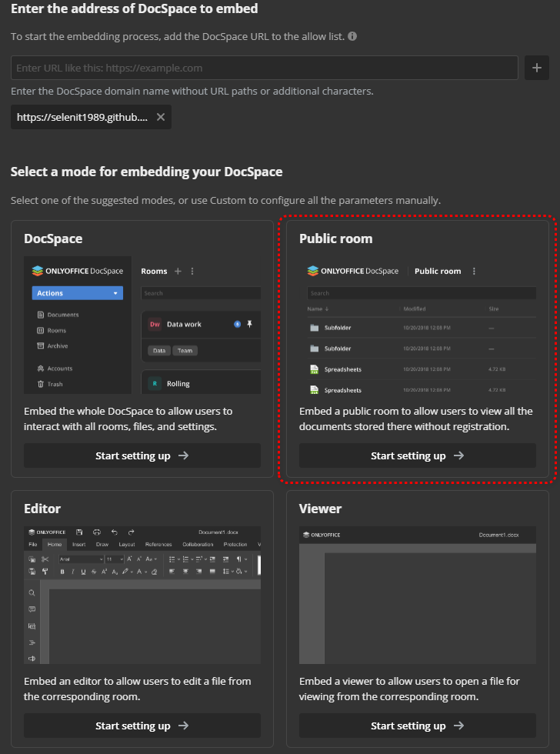Click the pin icon on Data work room

(x=249, y=324)
